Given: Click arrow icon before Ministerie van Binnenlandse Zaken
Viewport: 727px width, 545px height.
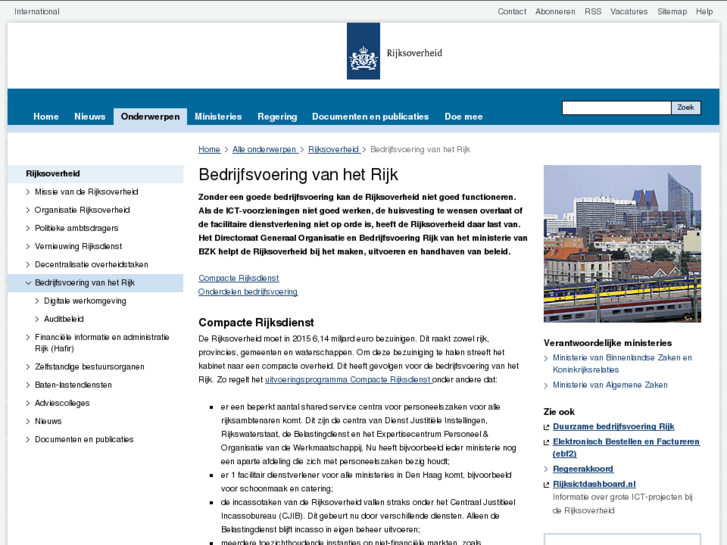Looking at the screenshot, I should coord(546,358).
